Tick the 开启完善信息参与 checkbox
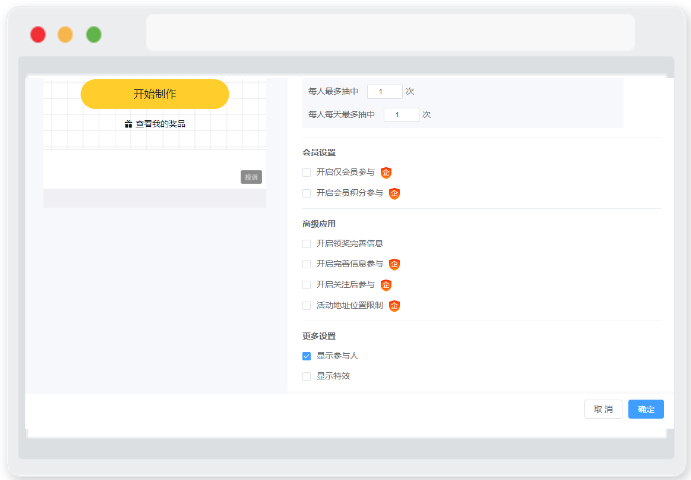The height and width of the screenshot is (480, 691). coord(306,264)
